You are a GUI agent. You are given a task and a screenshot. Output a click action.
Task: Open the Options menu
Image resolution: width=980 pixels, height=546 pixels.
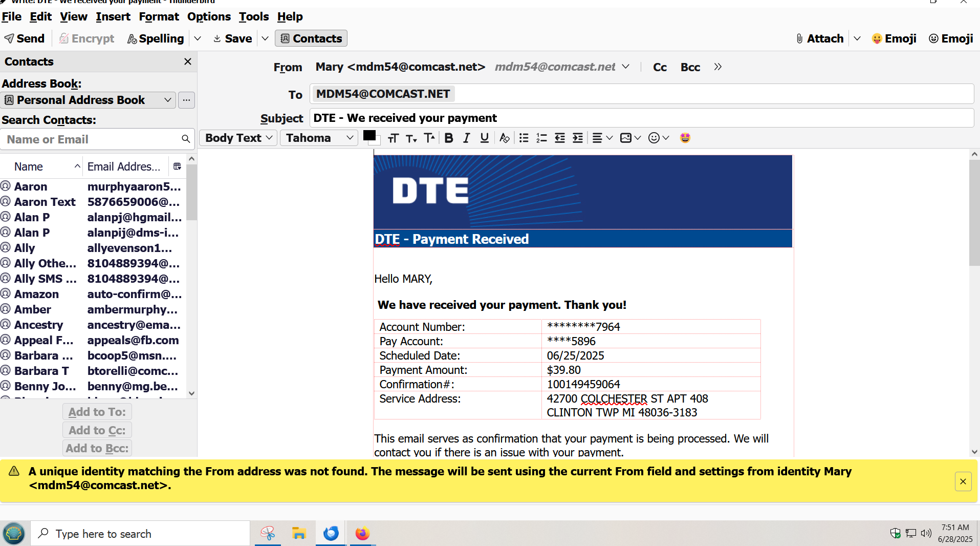(209, 16)
